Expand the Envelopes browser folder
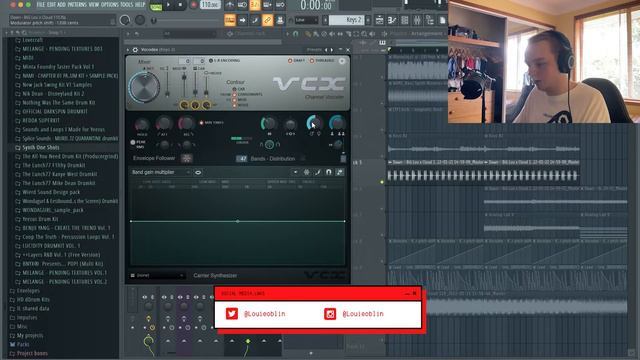 pos(28,291)
